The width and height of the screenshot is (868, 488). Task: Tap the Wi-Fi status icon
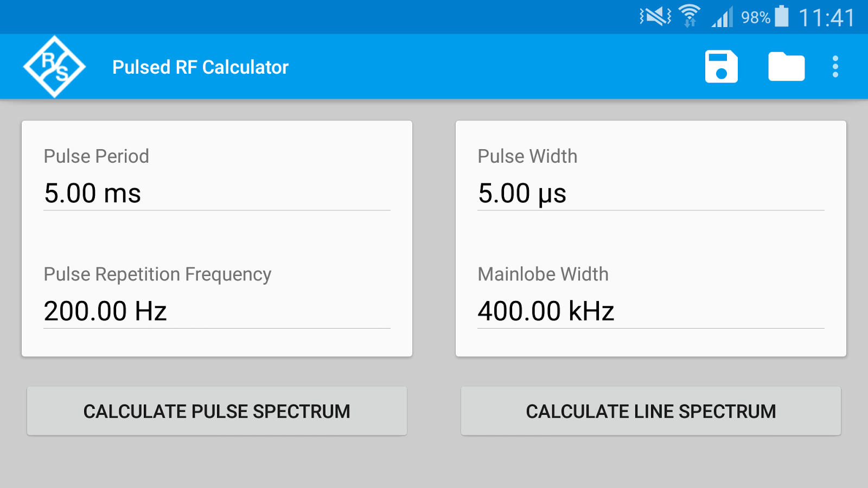[x=688, y=16]
